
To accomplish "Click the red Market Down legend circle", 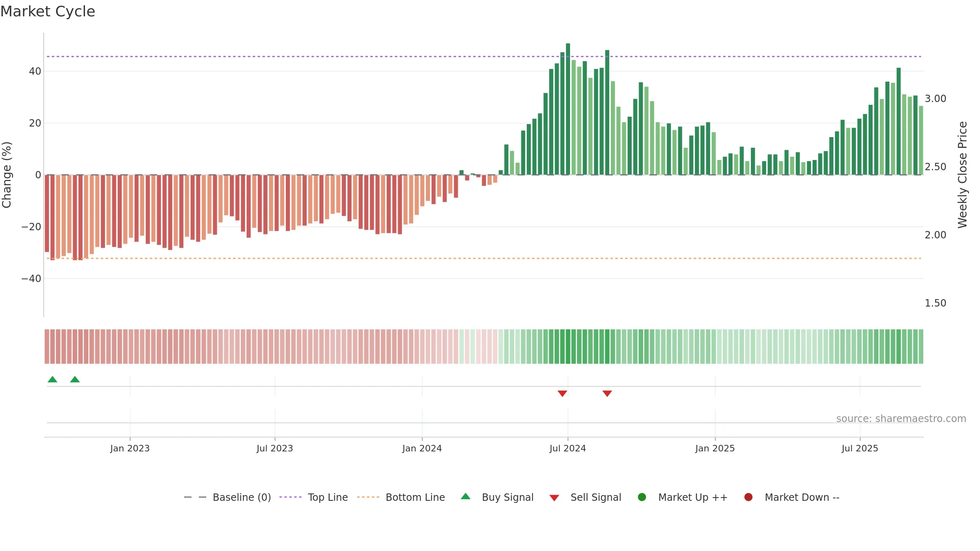I will point(748,497).
